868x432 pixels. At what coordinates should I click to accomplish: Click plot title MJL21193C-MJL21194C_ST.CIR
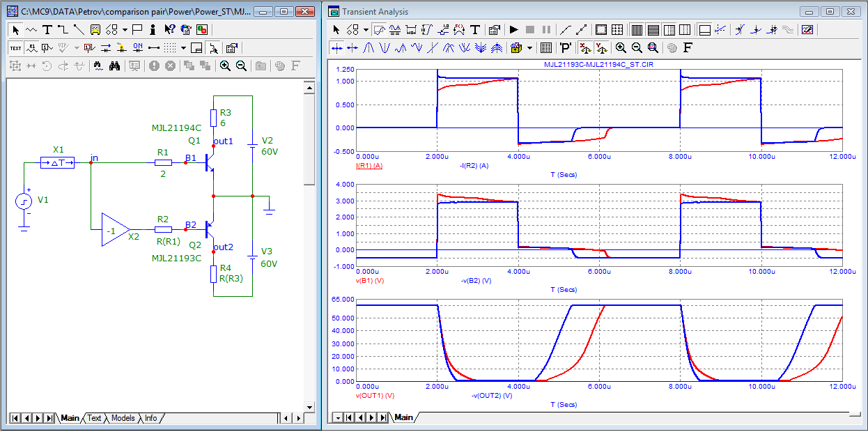pos(598,64)
